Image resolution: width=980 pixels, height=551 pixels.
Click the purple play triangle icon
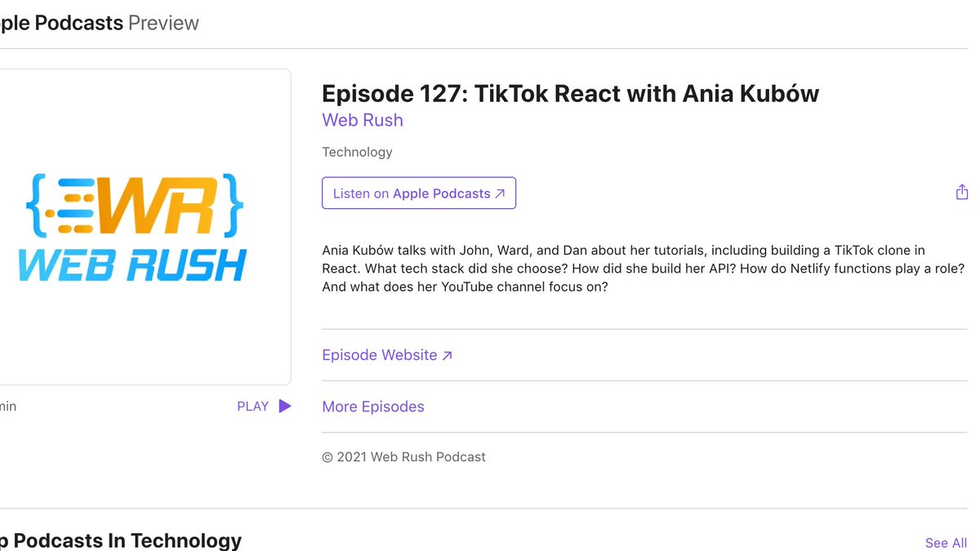point(284,406)
